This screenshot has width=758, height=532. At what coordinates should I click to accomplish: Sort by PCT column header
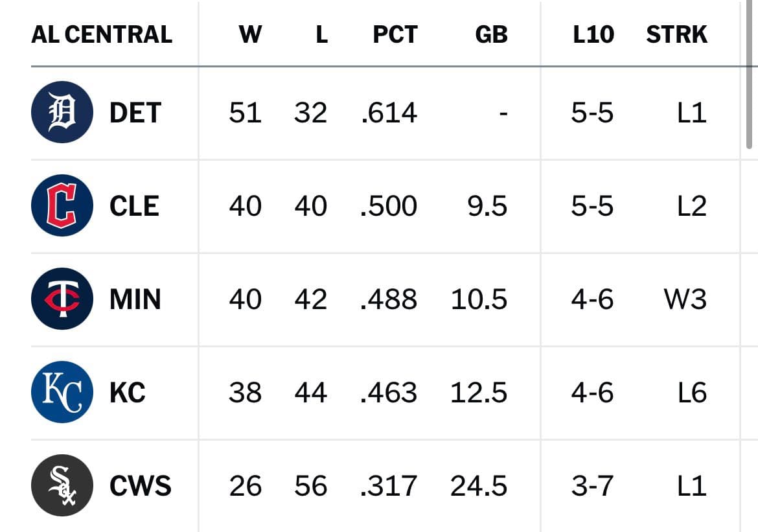coord(395,34)
